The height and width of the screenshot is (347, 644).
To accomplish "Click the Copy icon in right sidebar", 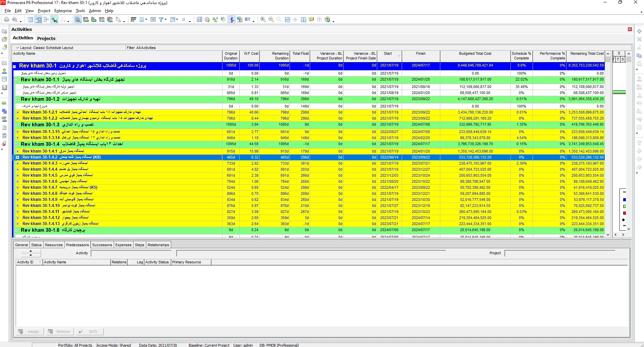I will pyautogui.click(x=639, y=56).
